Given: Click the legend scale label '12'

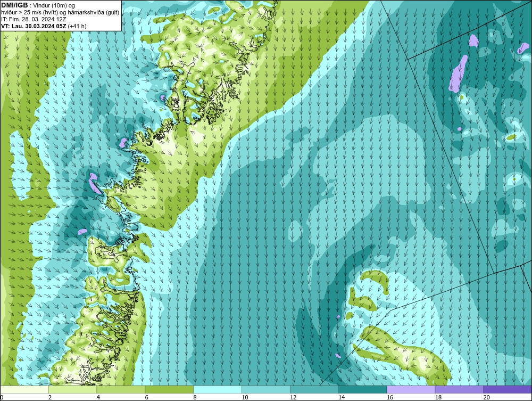Looking at the screenshot, I should click(x=293, y=397).
